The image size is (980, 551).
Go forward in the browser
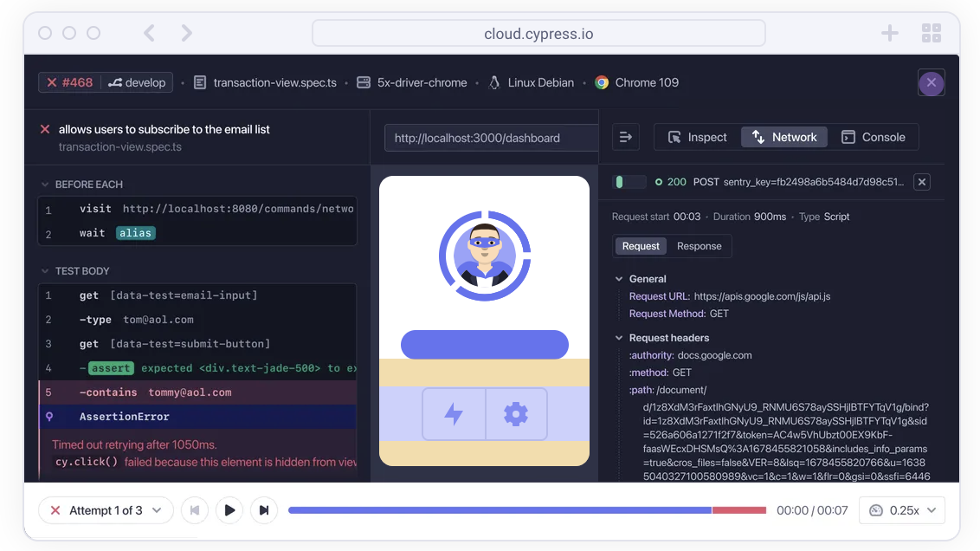(186, 33)
